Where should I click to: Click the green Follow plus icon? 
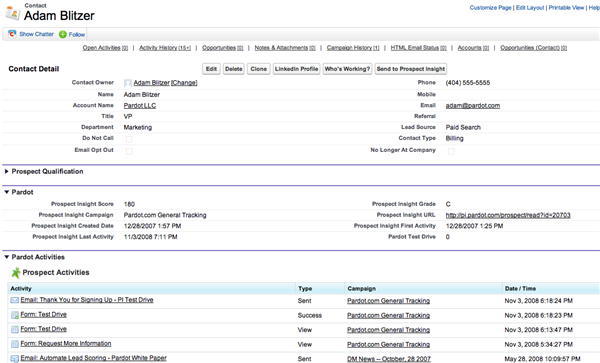click(63, 34)
